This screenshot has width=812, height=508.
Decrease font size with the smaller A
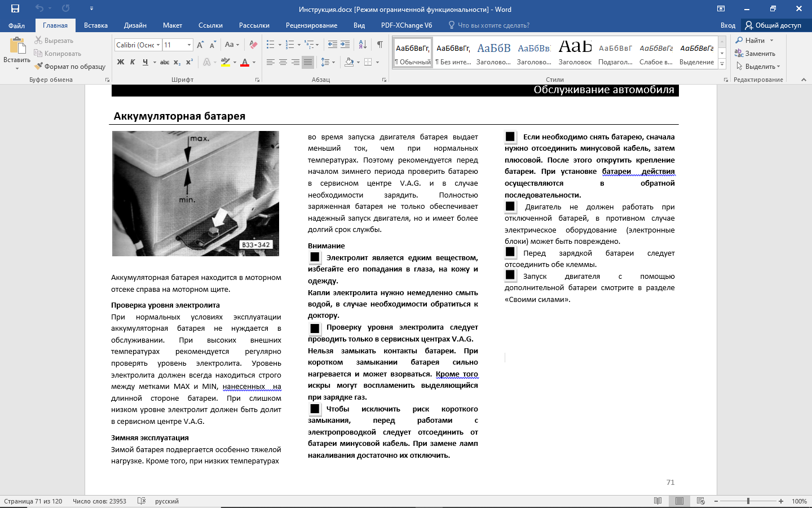pos(213,45)
